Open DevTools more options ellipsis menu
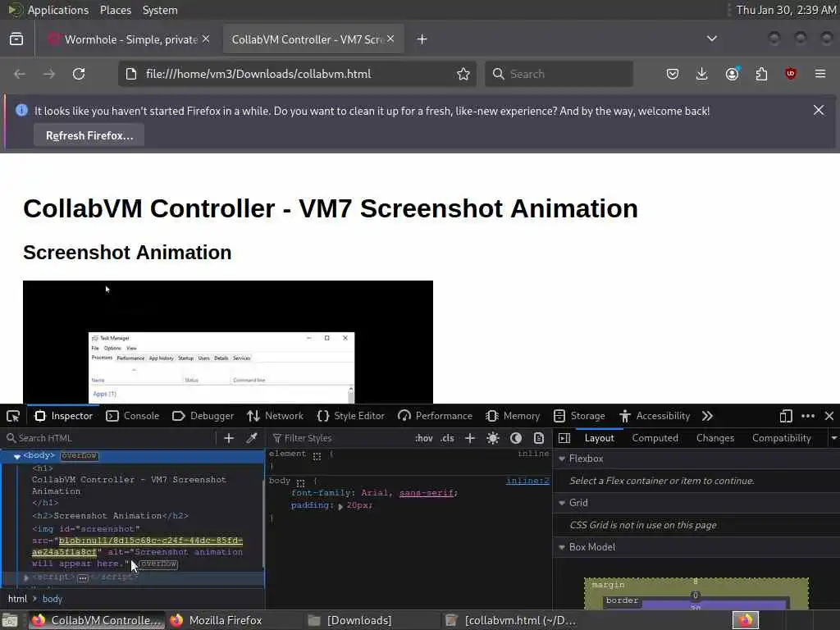 pyautogui.click(x=808, y=416)
